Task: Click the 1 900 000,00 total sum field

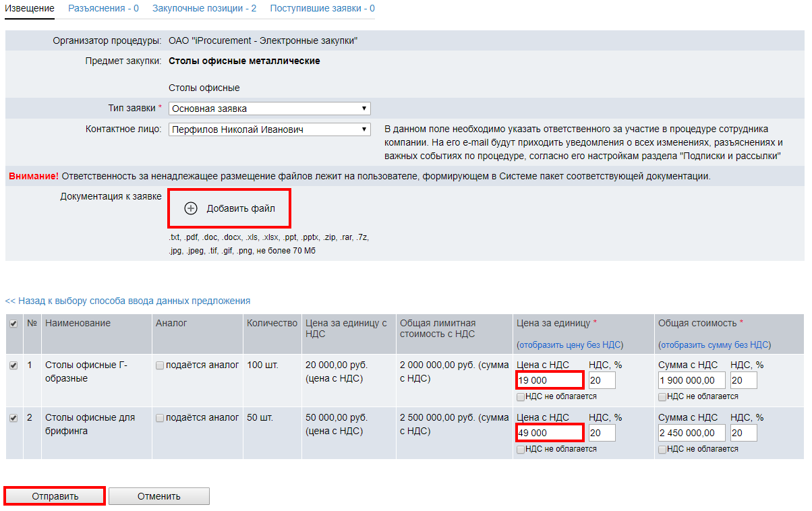Action: (691, 381)
